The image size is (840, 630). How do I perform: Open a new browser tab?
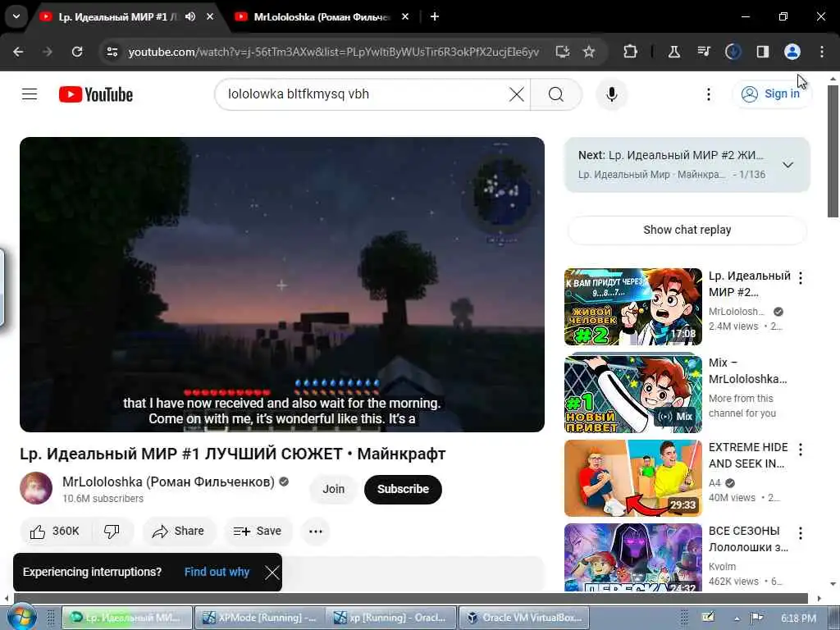(x=435, y=16)
